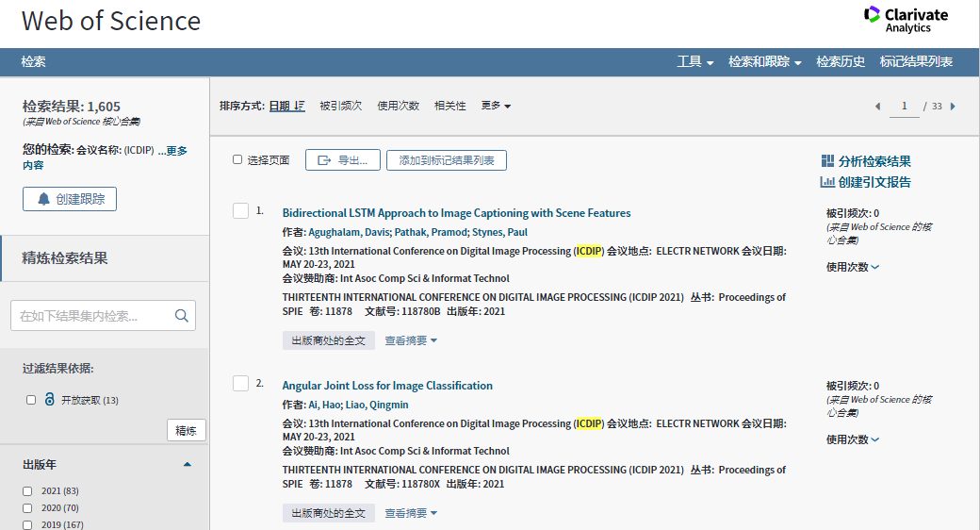Image resolution: width=980 pixels, height=530 pixels.
Task: Expand 查看摘要 for the Angular Joint Loss result
Action: 411,513
